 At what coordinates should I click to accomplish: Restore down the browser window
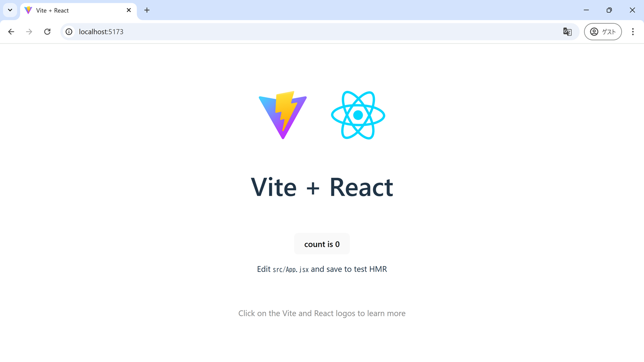click(x=609, y=10)
